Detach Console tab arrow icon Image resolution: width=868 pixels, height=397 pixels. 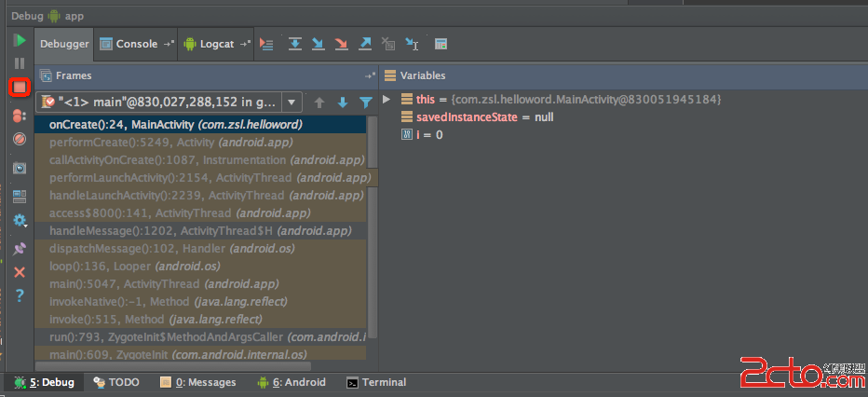coord(169,45)
